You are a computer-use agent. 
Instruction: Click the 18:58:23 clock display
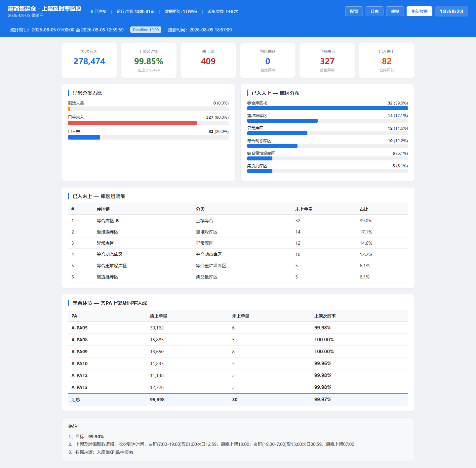pyautogui.click(x=452, y=11)
